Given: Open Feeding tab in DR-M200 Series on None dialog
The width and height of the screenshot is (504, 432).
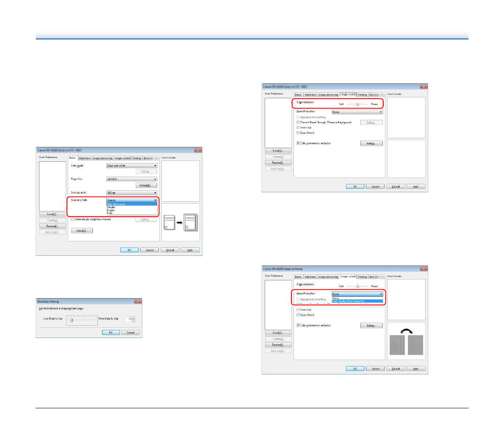Looking at the screenshot, I should tap(363, 277).
